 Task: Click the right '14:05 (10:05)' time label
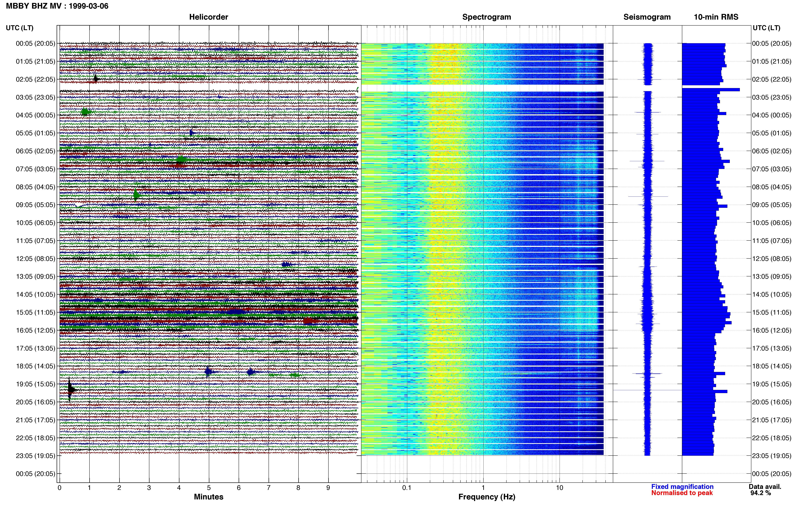pos(772,295)
